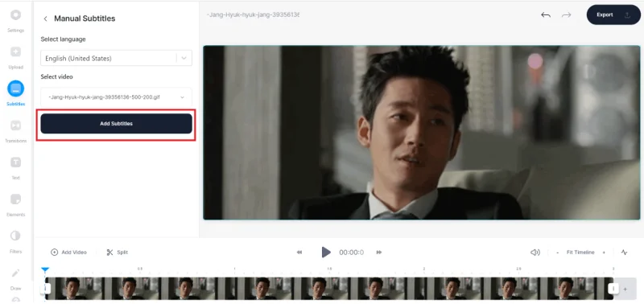644x304 pixels.
Task: Click the clip's left trim handle
Action: coord(47,289)
